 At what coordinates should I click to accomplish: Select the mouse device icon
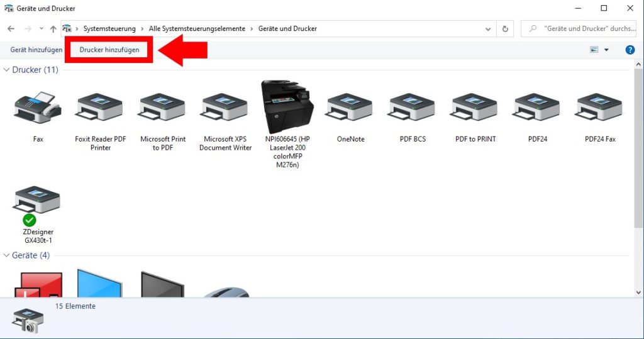[x=226, y=292]
